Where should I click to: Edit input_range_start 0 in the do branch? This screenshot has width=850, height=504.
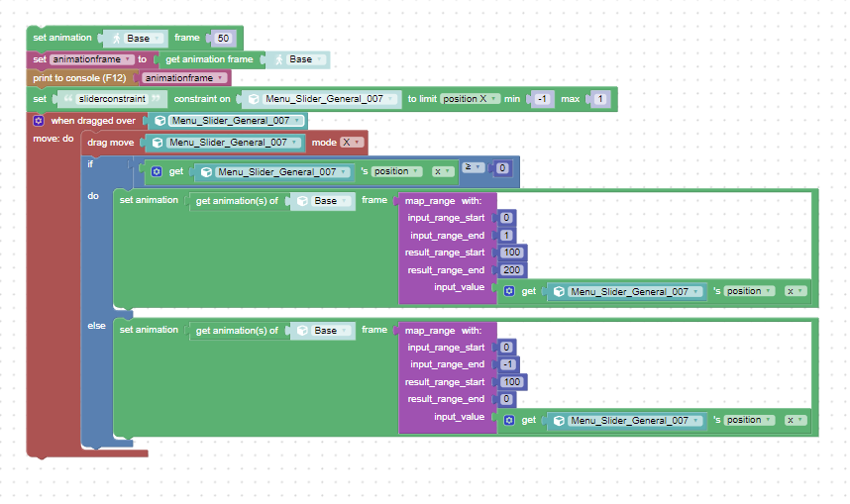click(506, 218)
